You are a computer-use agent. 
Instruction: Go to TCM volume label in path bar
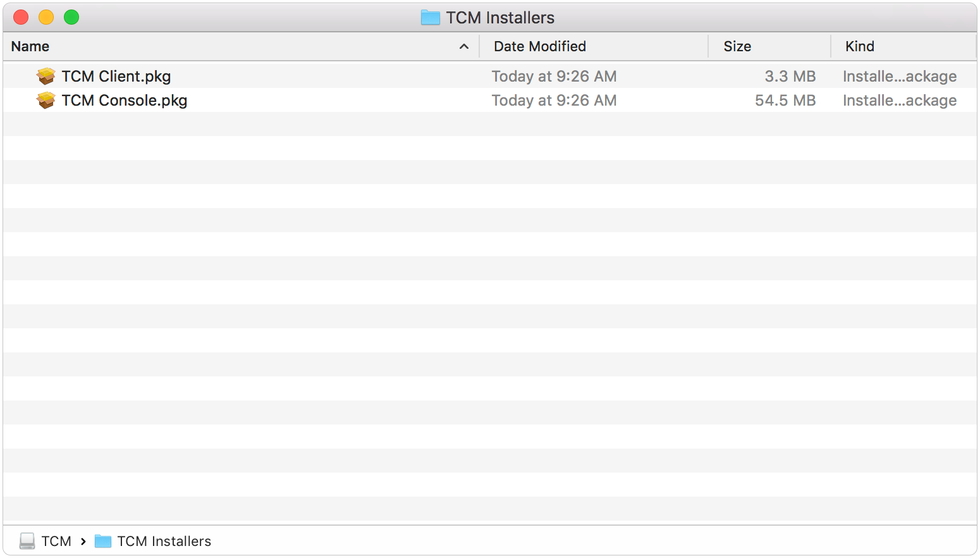pos(56,541)
